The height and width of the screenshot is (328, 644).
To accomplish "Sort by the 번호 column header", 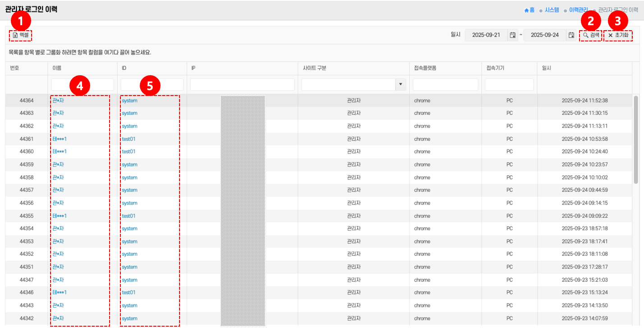I will coord(15,68).
